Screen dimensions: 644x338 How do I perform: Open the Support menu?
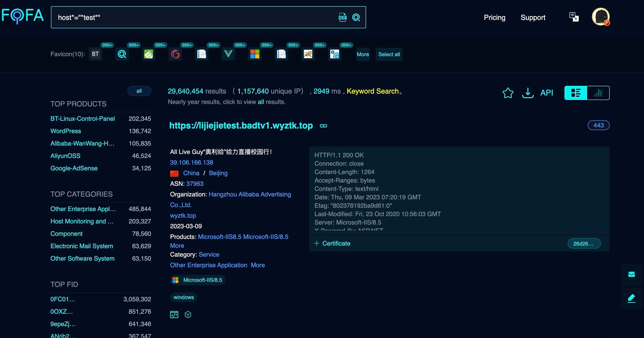pos(533,17)
